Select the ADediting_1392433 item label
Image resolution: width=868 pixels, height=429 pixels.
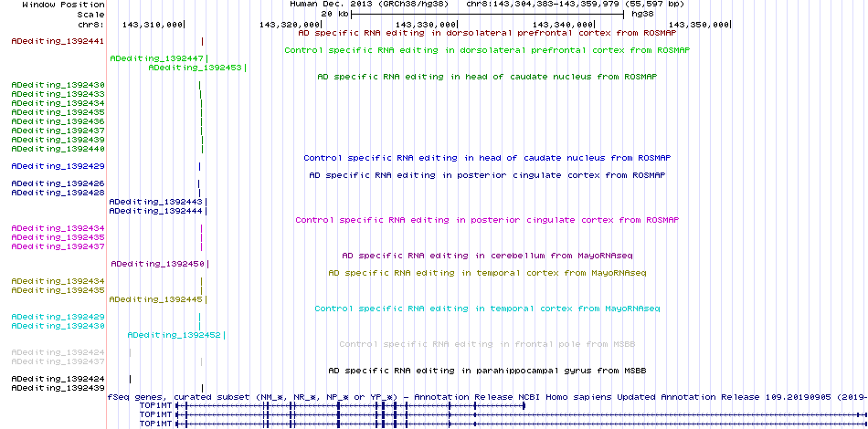[x=58, y=94]
